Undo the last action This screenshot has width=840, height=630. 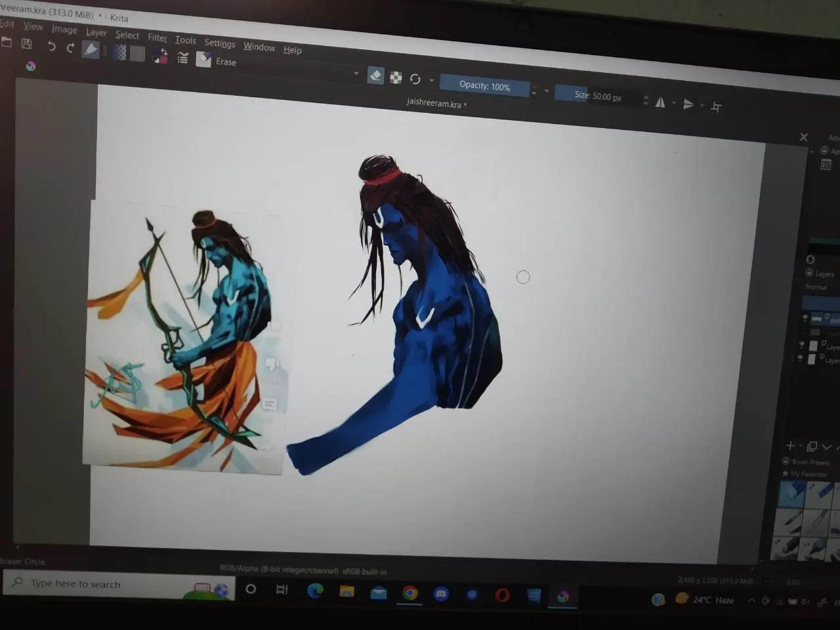coord(51,46)
